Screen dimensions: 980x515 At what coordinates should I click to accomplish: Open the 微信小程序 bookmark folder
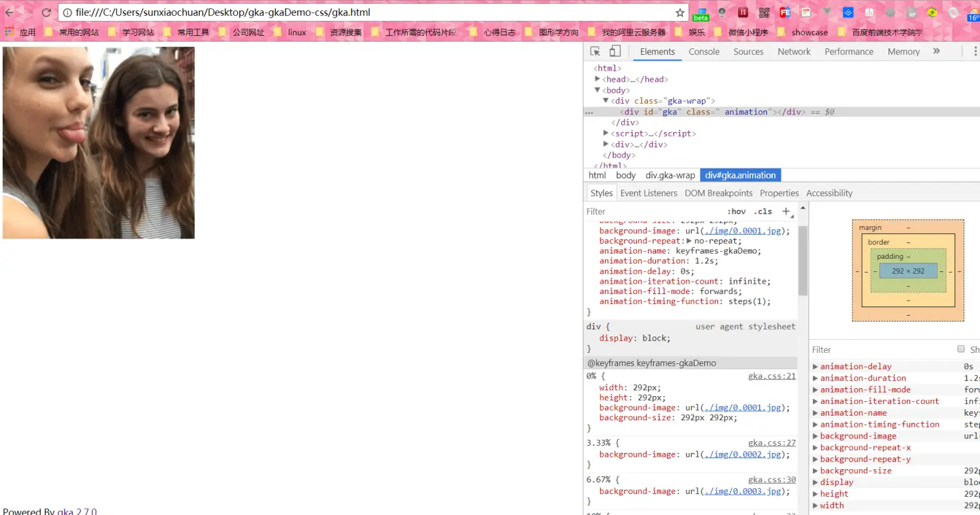coord(742,32)
